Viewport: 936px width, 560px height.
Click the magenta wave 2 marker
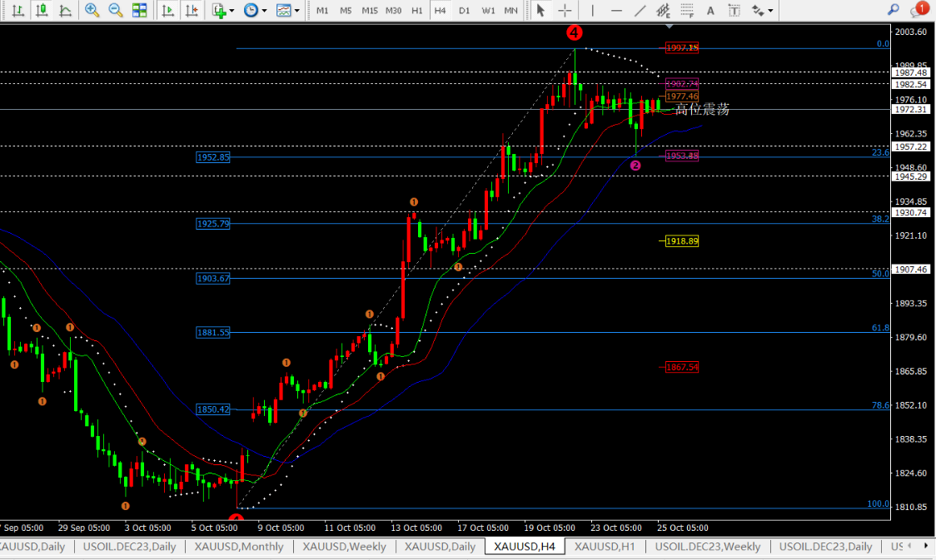click(635, 166)
